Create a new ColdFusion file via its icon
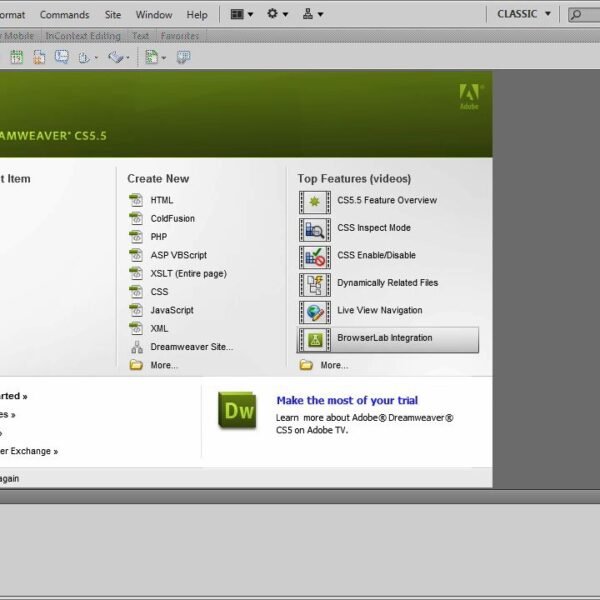 [x=136, y=218]
